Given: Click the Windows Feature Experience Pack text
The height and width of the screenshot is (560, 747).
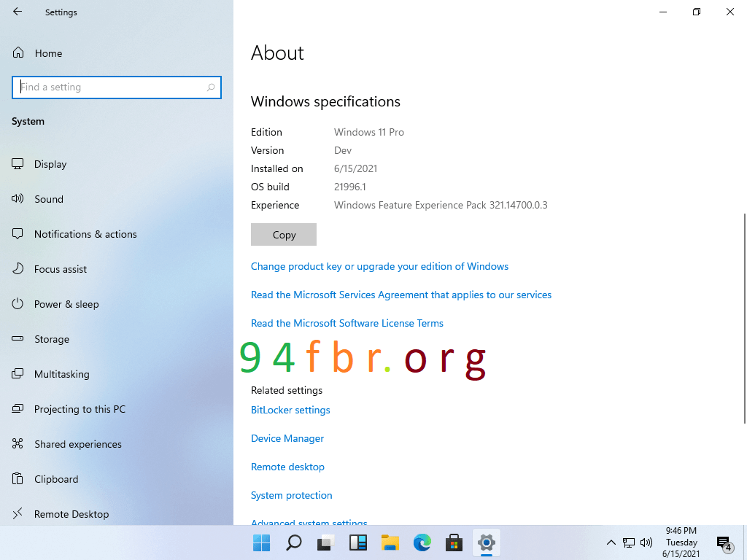Looking at the screenshot, I should (441, 205).
